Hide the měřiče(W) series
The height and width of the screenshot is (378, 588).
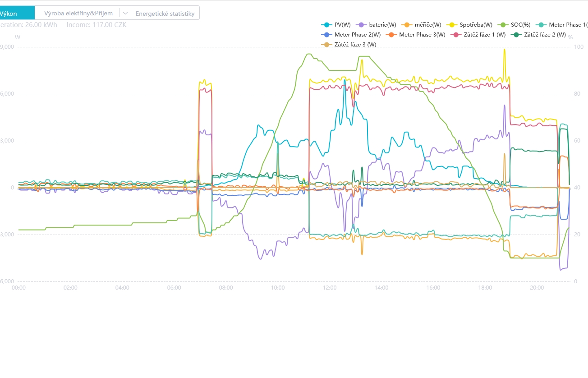421,25
